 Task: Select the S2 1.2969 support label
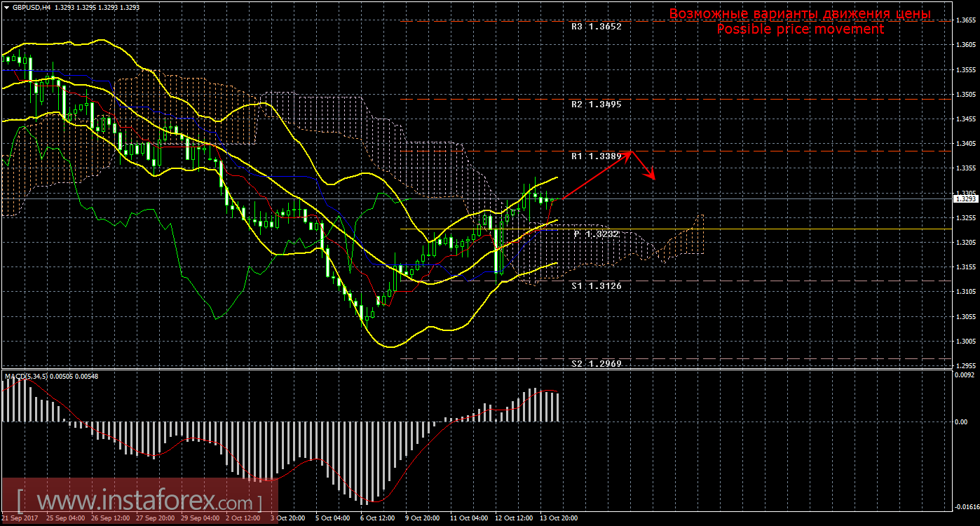point(596,364)
